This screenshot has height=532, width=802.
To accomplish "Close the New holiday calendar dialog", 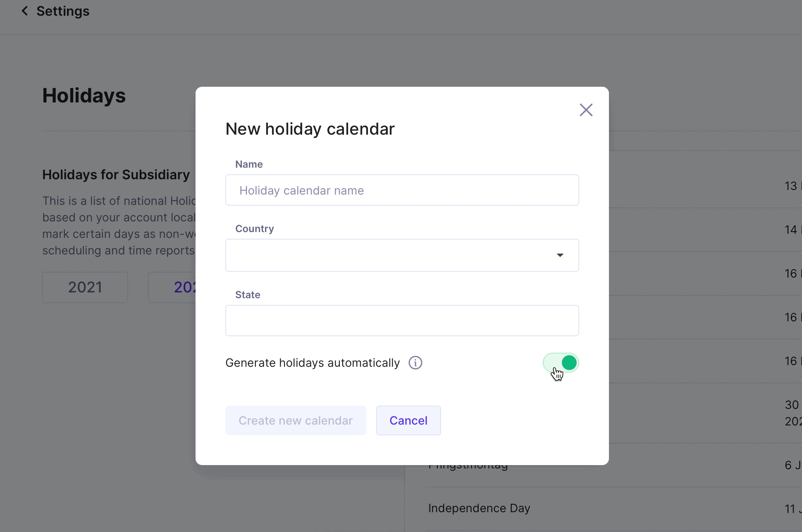I will pyautogui.click(x=586, y=110).
